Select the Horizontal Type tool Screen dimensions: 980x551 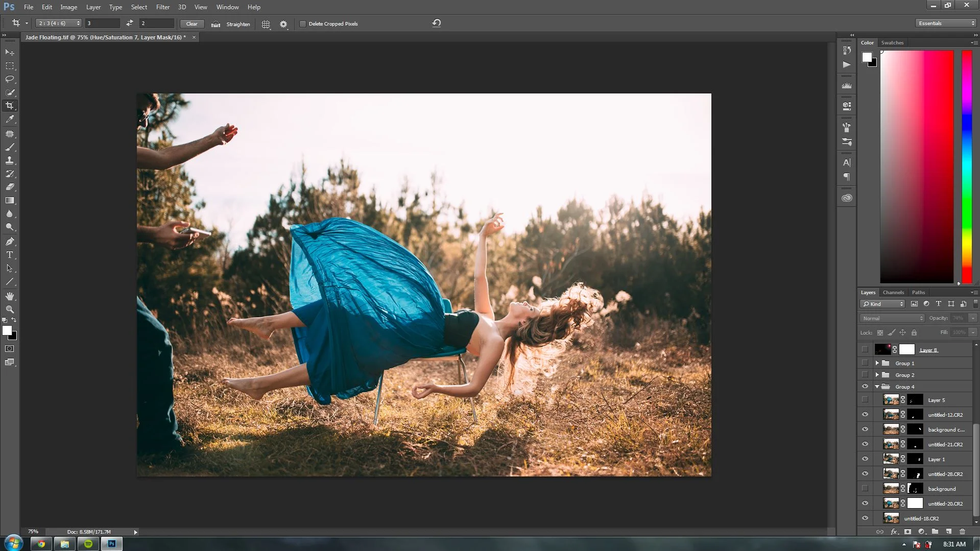click(10, 255)
